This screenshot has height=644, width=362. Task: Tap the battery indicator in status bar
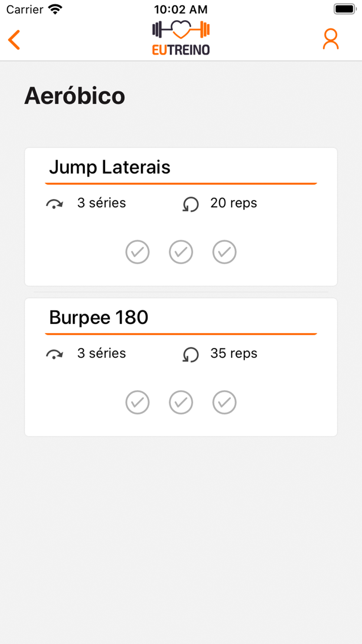[345, 9]
